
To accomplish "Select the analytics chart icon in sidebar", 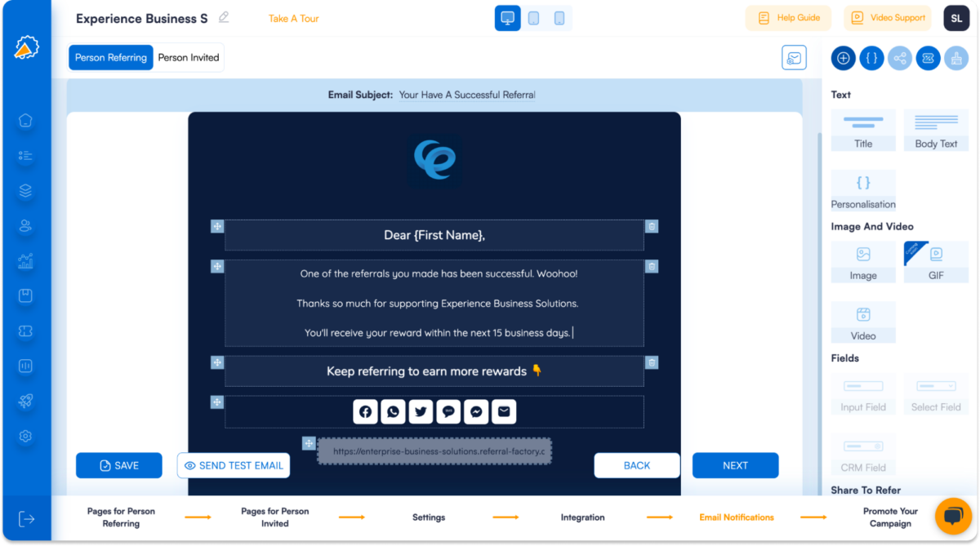I will [25, 261].
